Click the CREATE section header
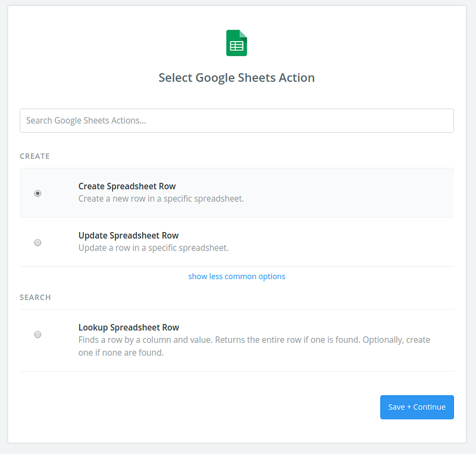Image resolution: width=476 pixels, height=454 pixels. pos(35,156)
